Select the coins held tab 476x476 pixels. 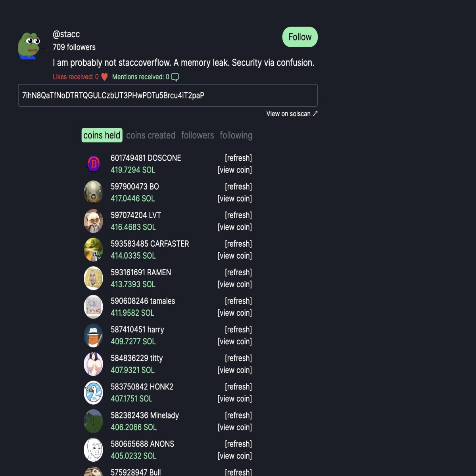(102, 135)
